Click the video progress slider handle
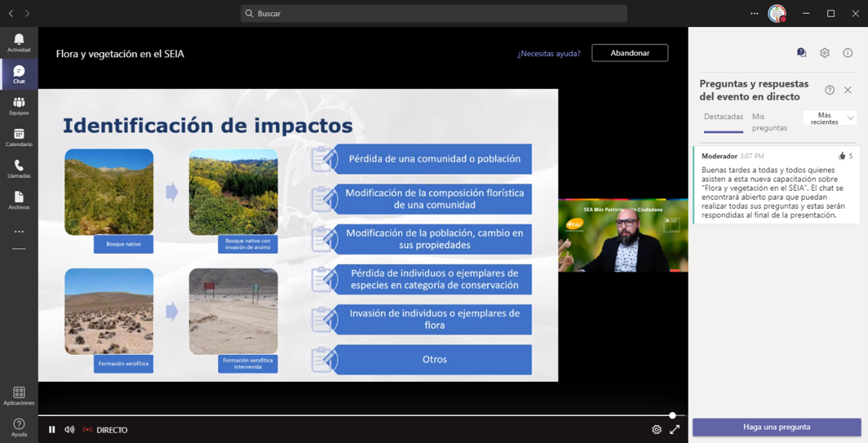Image resolution: width=868 pixels, height=443 pixels. pos(673,415)
